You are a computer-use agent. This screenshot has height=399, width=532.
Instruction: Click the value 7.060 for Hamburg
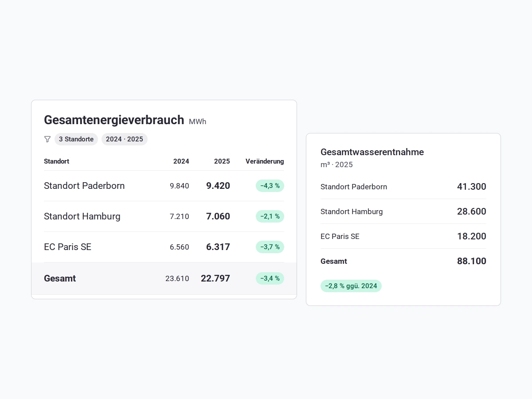[x=218, y=216]
